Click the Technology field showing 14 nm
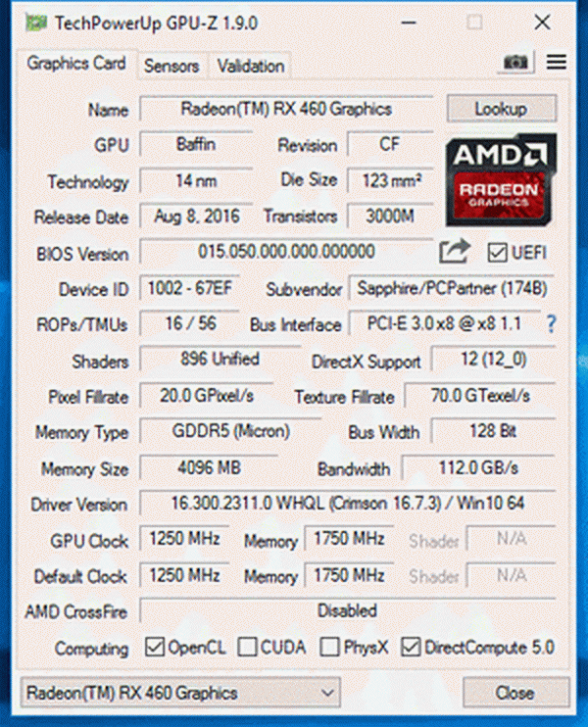The image size is (588, 727). click(196, 181)
